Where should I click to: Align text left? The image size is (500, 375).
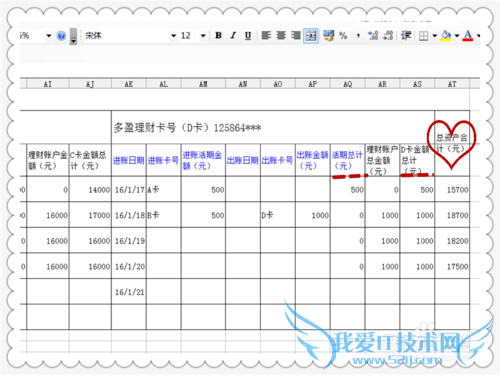pyautogui.click(x=266, y=35)
